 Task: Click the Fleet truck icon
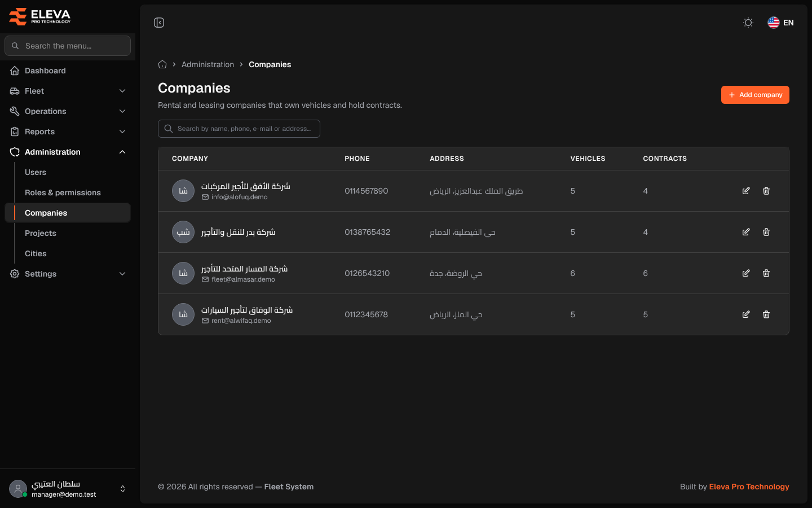tap(15, 91)
